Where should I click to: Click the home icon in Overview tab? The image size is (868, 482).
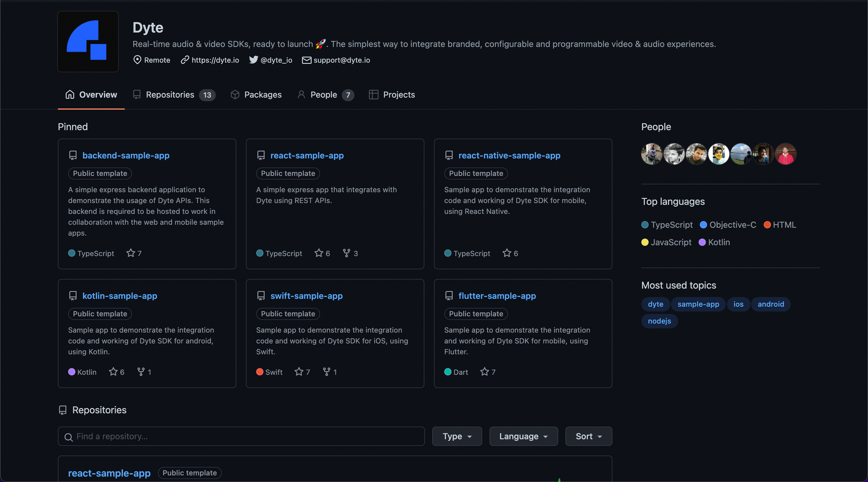pyautogui.click(x=70, y=95)
